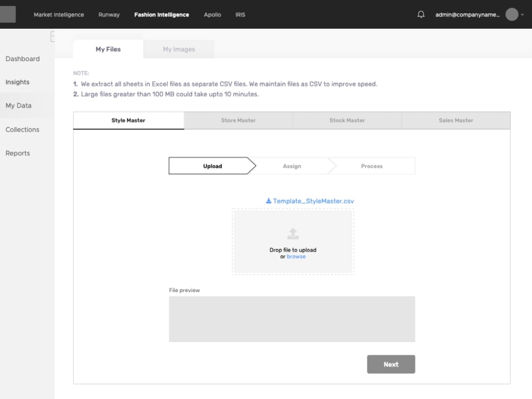Image resolution: width=532 pixels, height=399 pixels.
Task: Click the browse link to pick file
Action: pos(296,256)
